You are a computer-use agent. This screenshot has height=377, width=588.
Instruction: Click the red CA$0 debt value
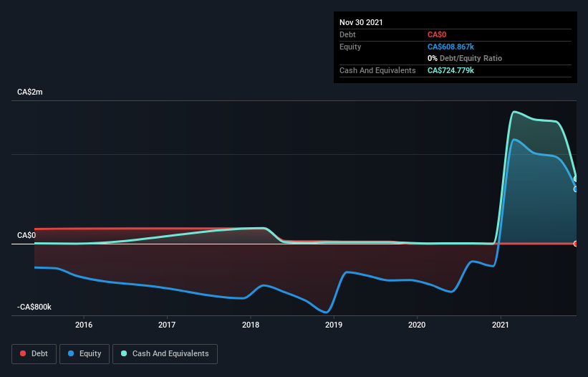tap(437, 35)
